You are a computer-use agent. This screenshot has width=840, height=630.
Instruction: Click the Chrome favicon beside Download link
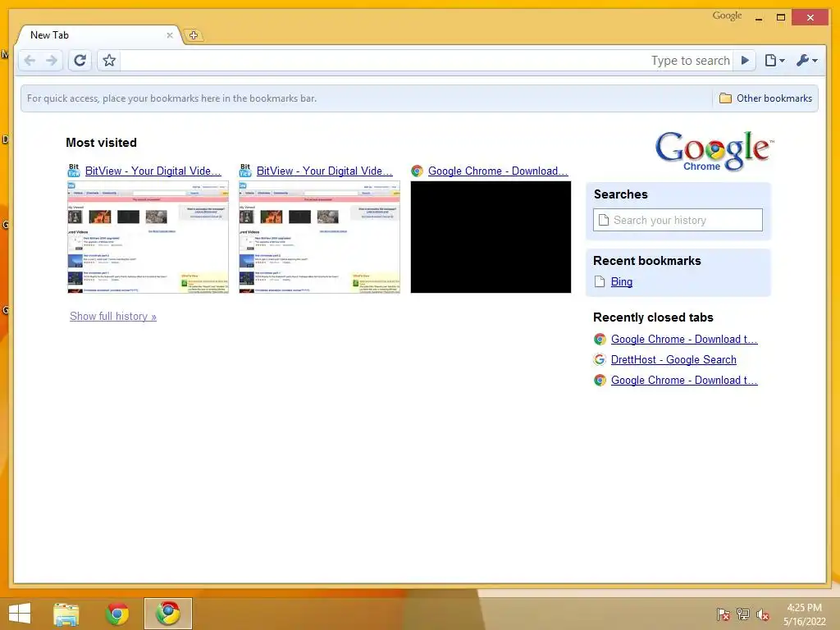[417, 171]
